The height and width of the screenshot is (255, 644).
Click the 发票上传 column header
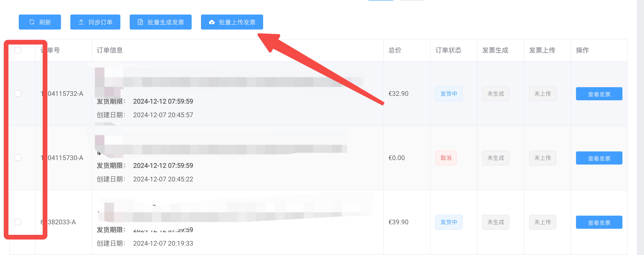pyautogui.click(x=542, y=50)
